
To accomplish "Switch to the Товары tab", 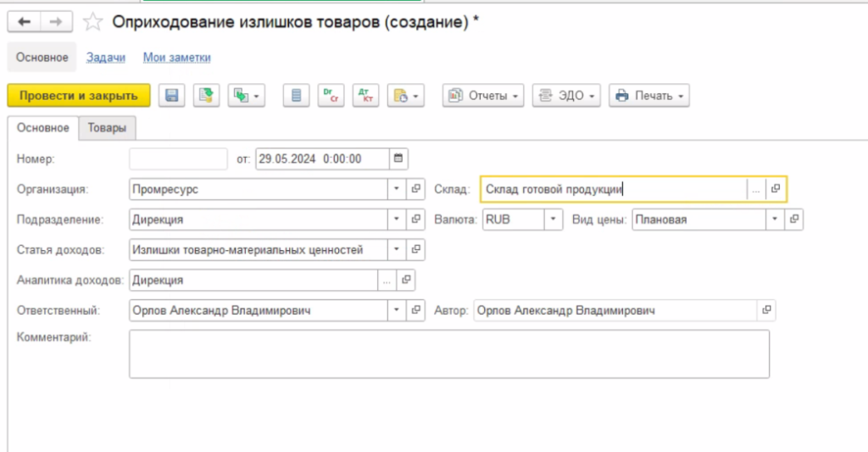I will click(107, 128).
